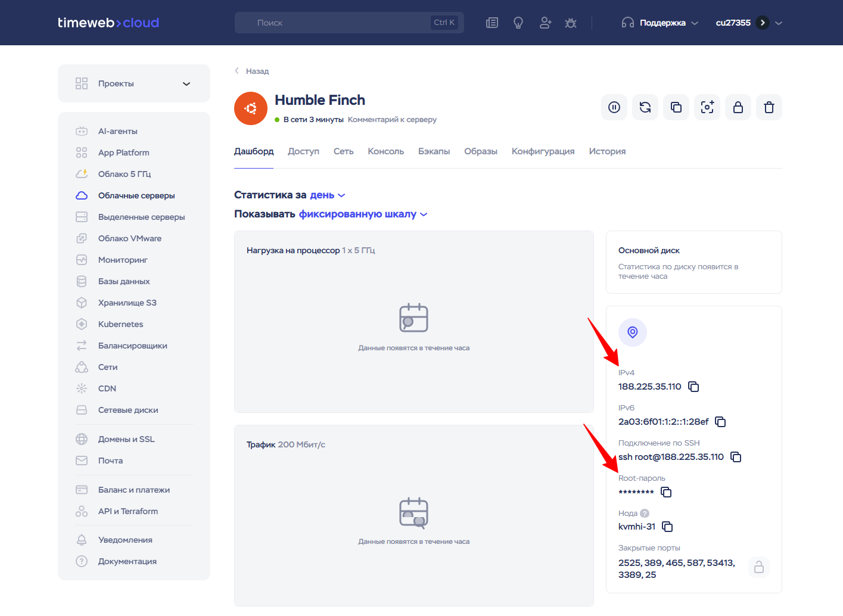Click the lock icon beside closed ports
This screenshot has width=843, height=616.
click(759, 567)
